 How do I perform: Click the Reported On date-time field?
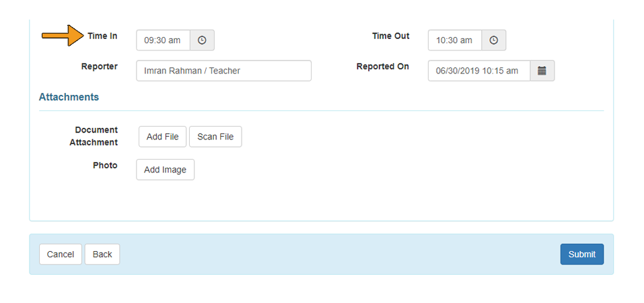(478, 71)
